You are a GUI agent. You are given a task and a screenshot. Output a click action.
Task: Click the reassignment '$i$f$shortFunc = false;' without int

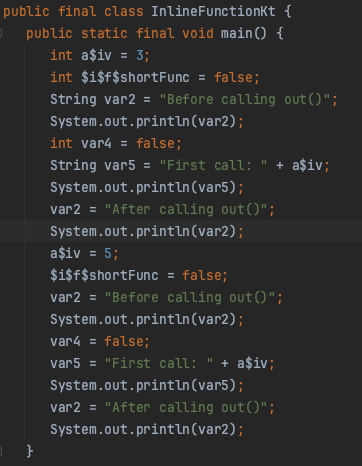[x=139, y=275]
